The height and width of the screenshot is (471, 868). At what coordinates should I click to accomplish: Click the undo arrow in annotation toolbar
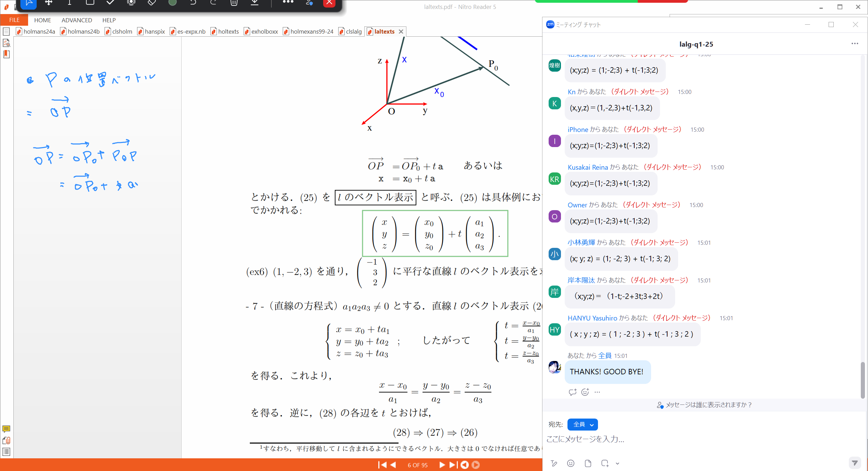(193, 3)
